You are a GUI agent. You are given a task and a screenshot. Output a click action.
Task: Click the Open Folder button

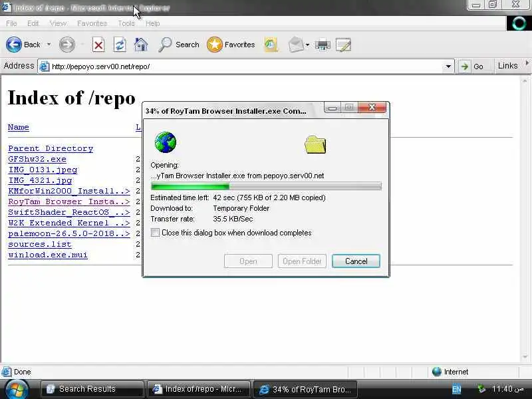click(x=302, y=261)
